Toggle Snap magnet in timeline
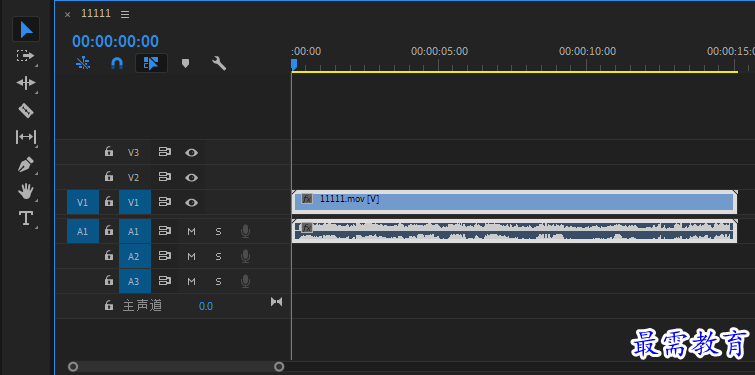Image resolution: width=755 pixels, height=375 pixels. click(117, 63)
